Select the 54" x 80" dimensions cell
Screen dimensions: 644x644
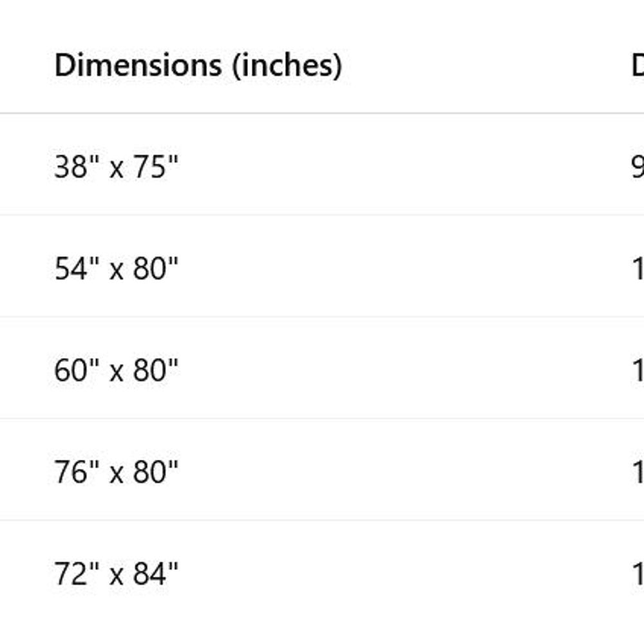click(x=116, y=269)
